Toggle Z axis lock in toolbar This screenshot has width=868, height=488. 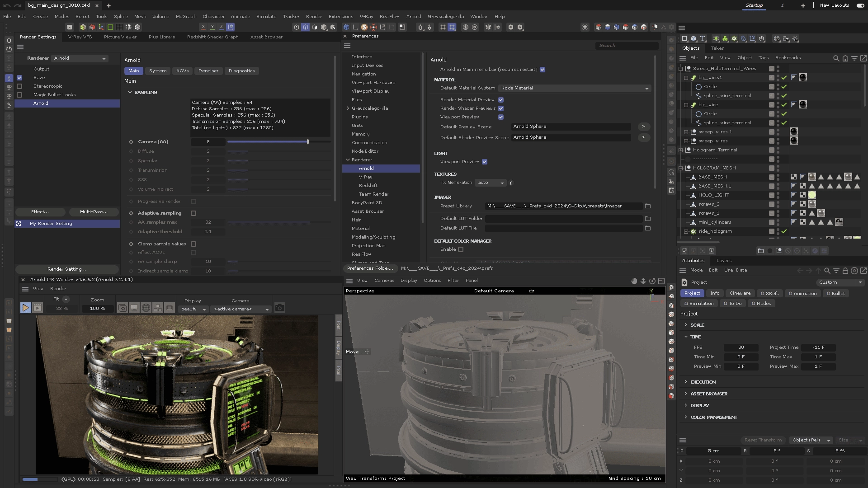click(x=221, y=27)
